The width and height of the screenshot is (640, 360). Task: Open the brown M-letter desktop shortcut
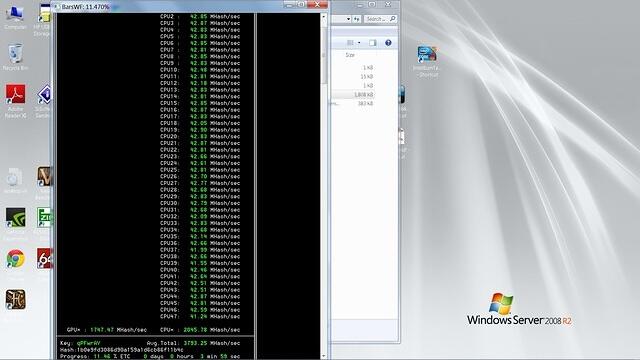click(44, 177)
